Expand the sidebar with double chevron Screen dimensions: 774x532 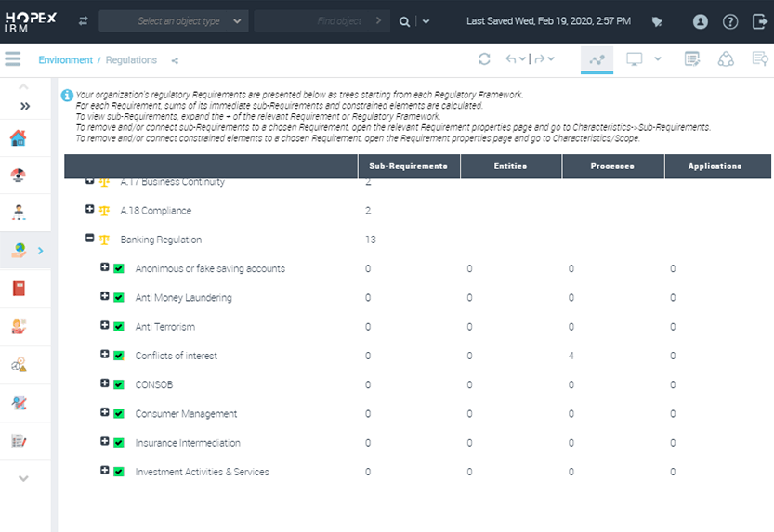[x=25, y=106]
